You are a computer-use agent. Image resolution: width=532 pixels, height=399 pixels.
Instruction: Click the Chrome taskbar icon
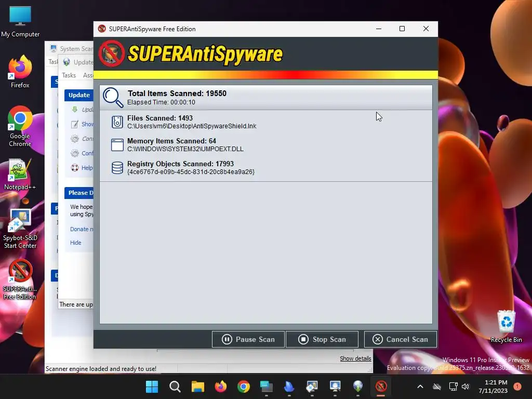tap(244, 387)
